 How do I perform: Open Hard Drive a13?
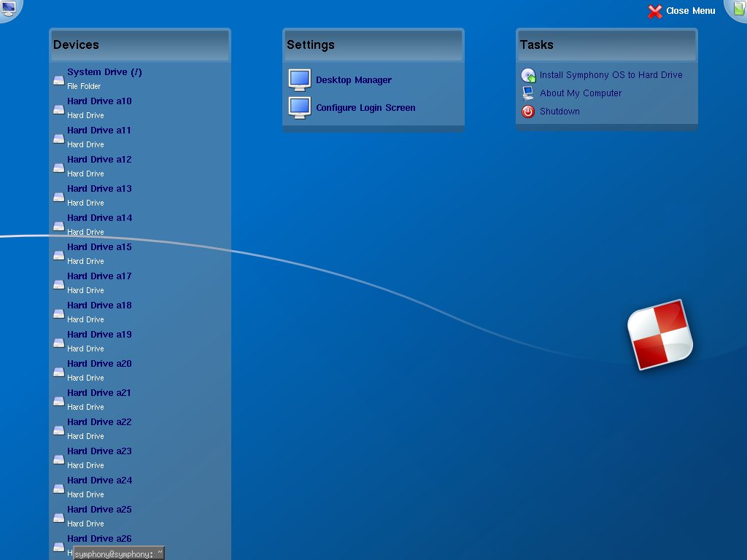tap(99, 189)
